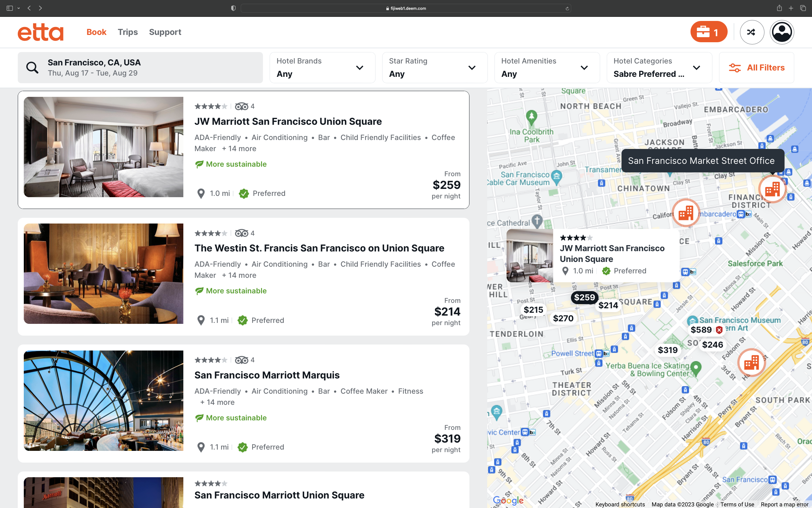Open the trip cart briefcase button
Image resolution: width=812 pixels, height=508 pixels.
click(x=709, y=32)
